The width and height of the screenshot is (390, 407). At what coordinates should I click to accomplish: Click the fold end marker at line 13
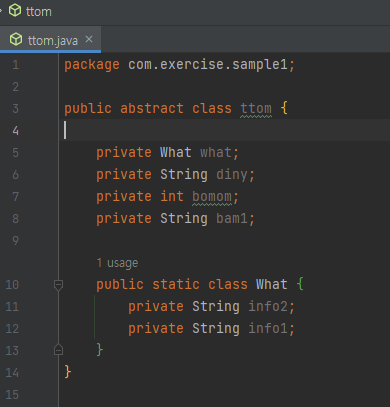point(58,350)
